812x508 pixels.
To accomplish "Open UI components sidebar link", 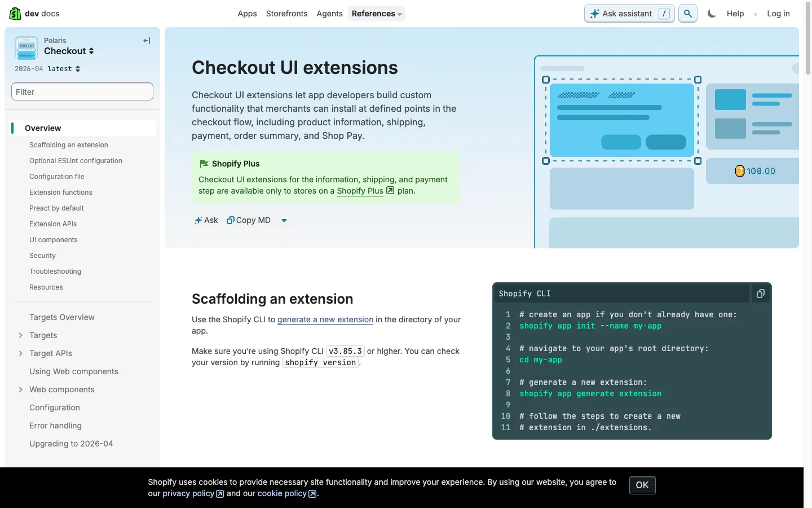I will (54, 240).
